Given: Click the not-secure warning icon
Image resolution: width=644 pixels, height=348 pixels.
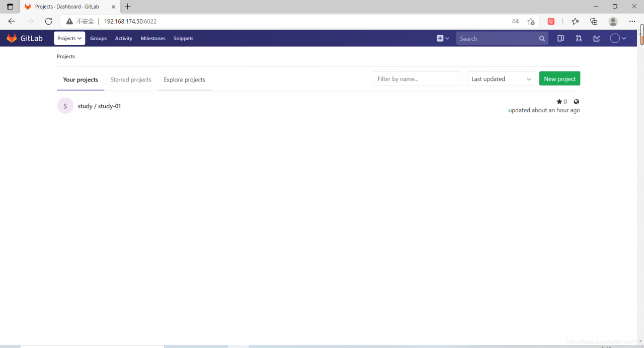Looking at the screenshot, I should pos(69,21).
